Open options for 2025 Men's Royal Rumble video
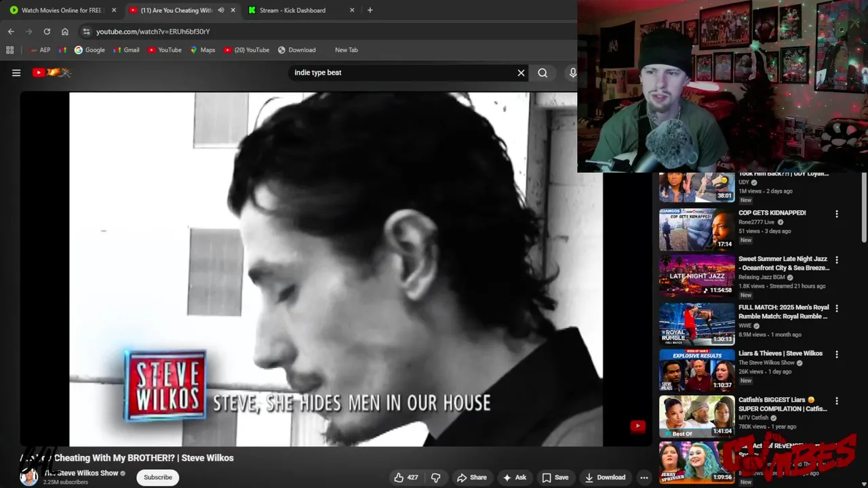 click(x=837, y=308)
